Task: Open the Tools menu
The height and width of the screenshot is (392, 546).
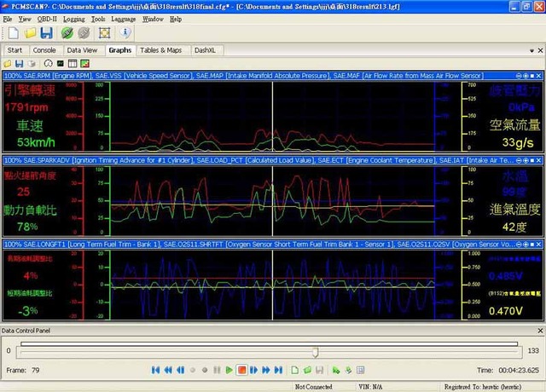Action: pos(98,18)
